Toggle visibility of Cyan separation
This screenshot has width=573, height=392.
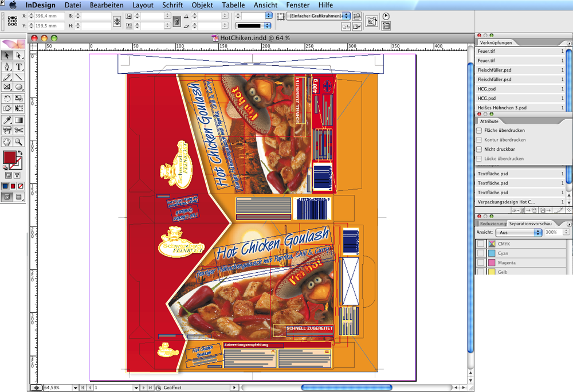[x=481, y=253]
